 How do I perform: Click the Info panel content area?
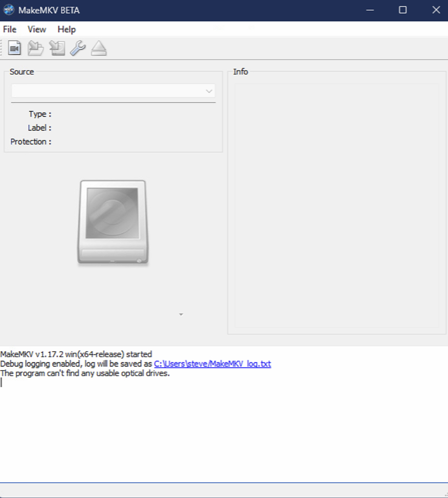point(337,205)
